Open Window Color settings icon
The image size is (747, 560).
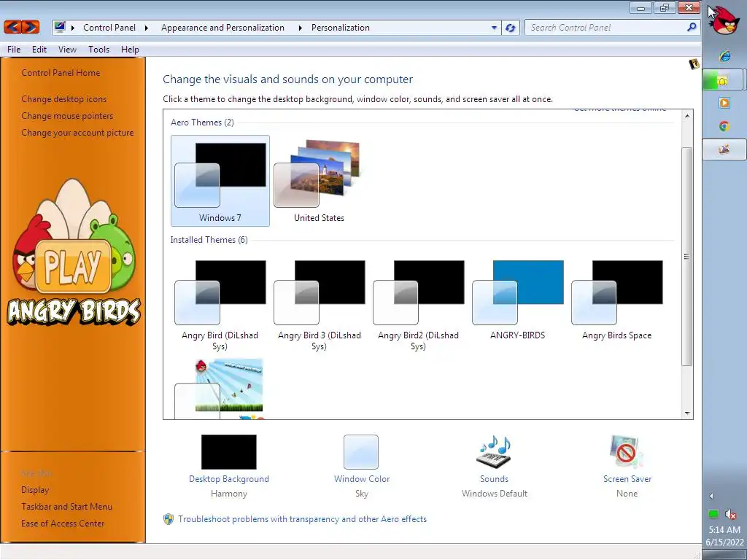361,451
